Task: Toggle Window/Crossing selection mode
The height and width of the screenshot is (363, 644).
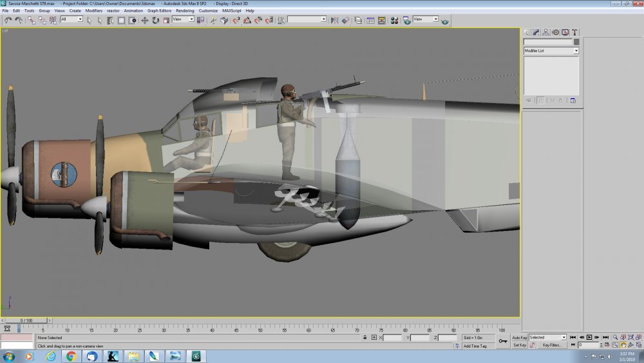Action: tap(132, 20)
